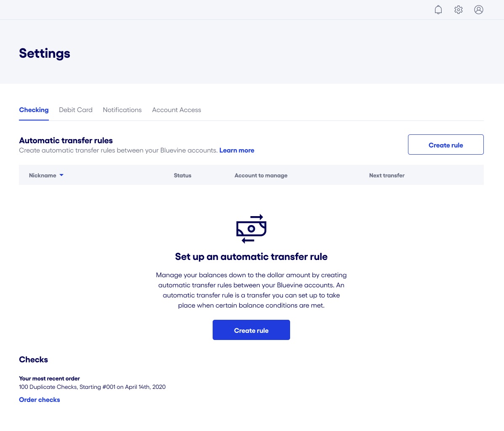Click the Nickname column label

coord(43,175)
